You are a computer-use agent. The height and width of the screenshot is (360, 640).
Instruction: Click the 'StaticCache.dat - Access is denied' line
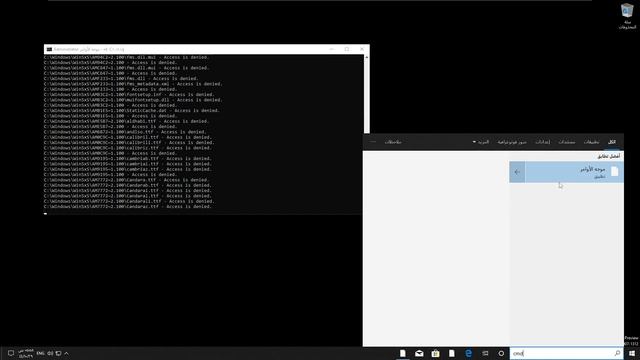132,111
